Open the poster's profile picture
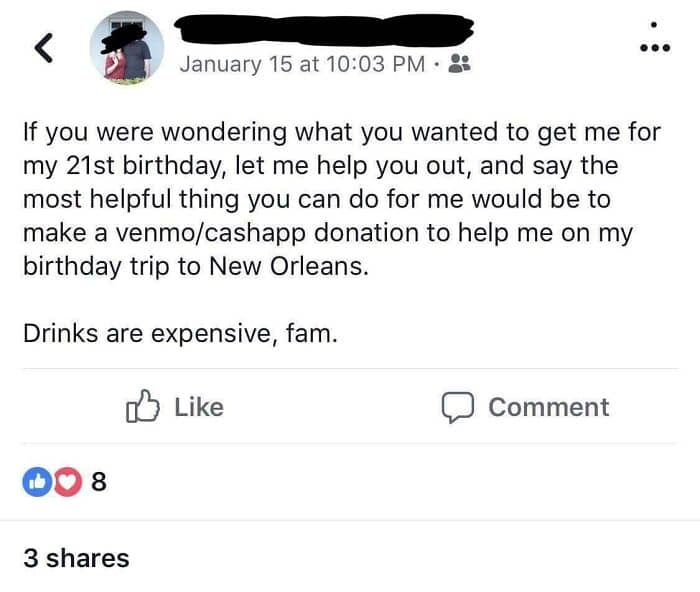This screenshot has height=592, width=700. (x=126, y=49)
